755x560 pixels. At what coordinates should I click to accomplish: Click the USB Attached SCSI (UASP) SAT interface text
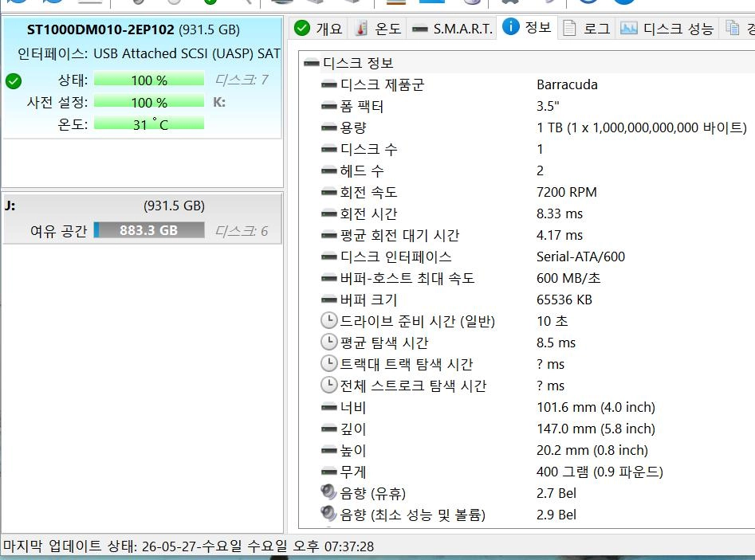pos(187,53)
